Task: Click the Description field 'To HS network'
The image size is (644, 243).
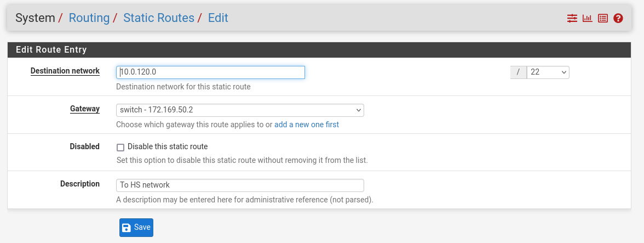Action: coord(240,185)
